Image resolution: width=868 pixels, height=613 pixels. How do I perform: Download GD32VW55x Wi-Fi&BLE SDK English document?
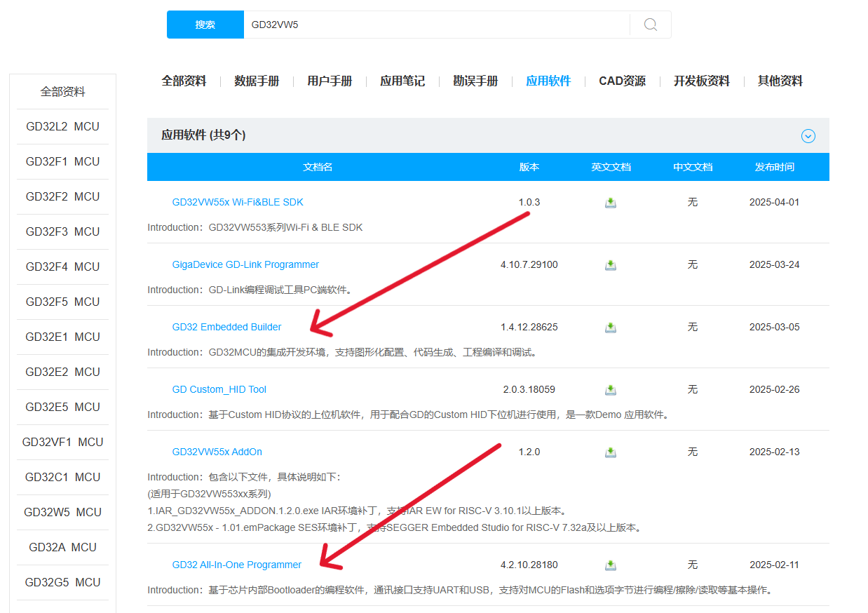point(611,203)
